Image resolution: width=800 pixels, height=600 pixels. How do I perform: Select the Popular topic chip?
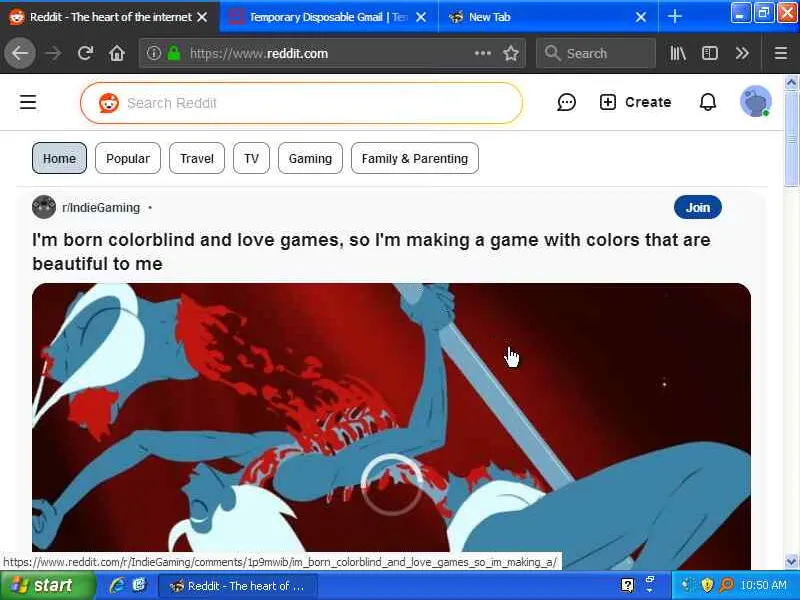pos(128,158)
